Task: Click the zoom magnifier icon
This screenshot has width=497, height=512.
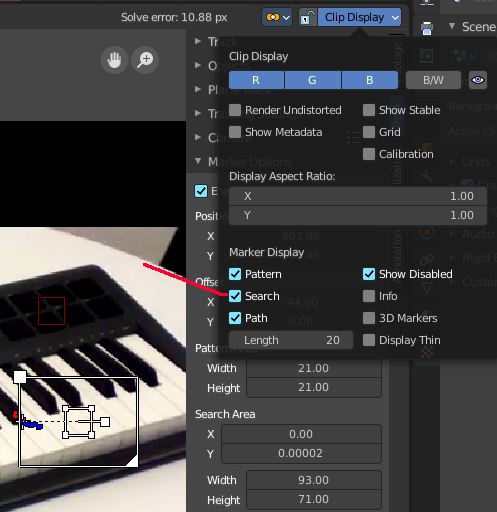Action: pos(145,60)
